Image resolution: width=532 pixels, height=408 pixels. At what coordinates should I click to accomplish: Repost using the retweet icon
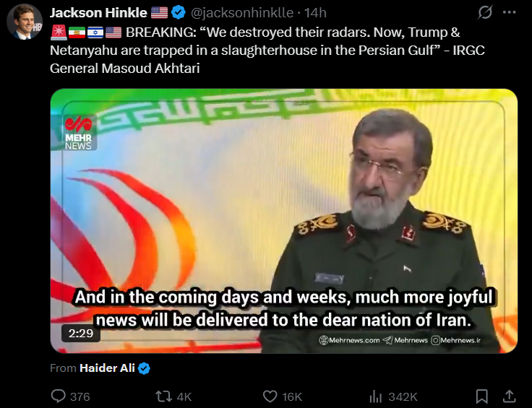pyautogui.click(x=163, y=396)
